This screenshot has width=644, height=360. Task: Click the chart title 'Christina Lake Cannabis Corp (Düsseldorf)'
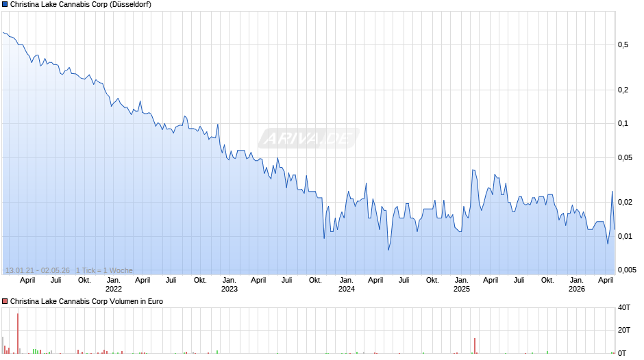[81, 5]
